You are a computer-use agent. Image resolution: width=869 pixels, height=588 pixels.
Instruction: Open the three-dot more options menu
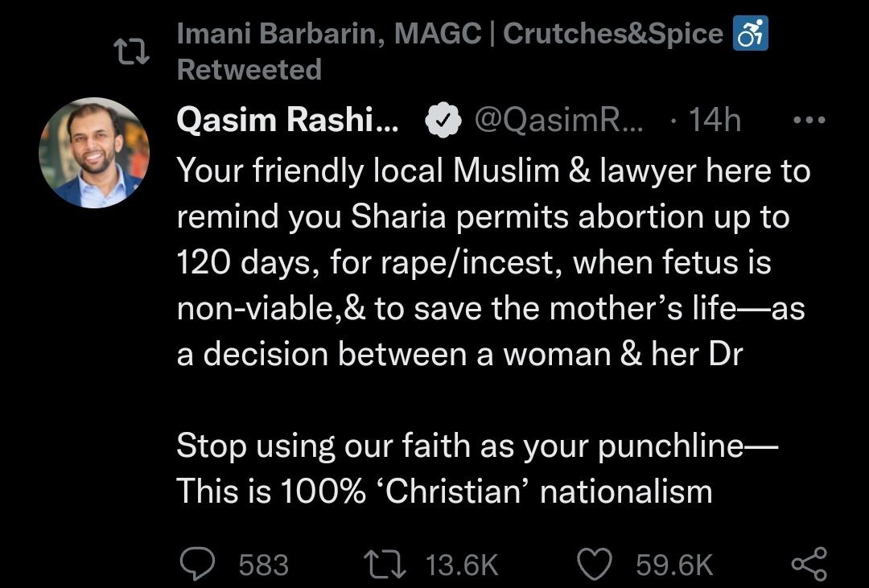(x=809, y=121)
